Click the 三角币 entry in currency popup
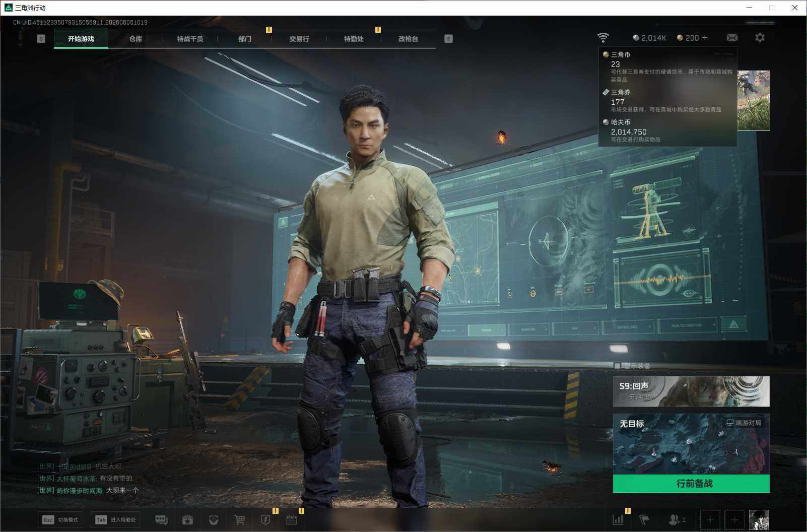This screenshot has height=532, width=807. point(667,66)
